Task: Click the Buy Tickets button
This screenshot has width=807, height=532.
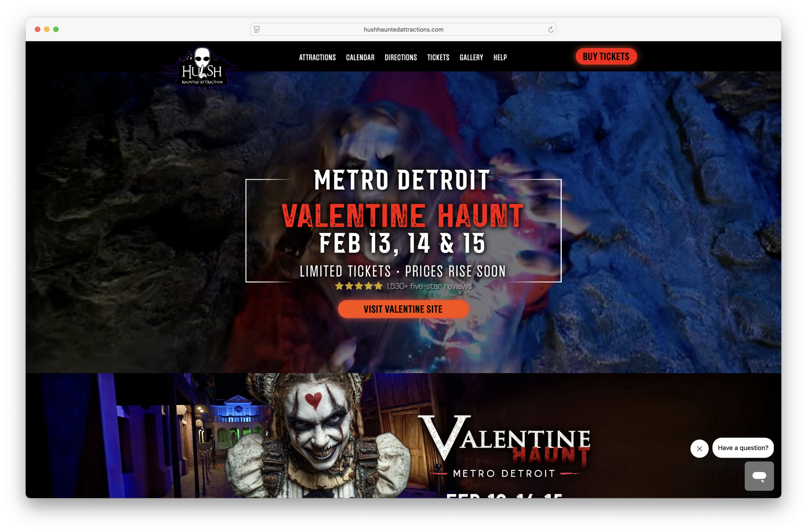Action: (x=606, y=56)
